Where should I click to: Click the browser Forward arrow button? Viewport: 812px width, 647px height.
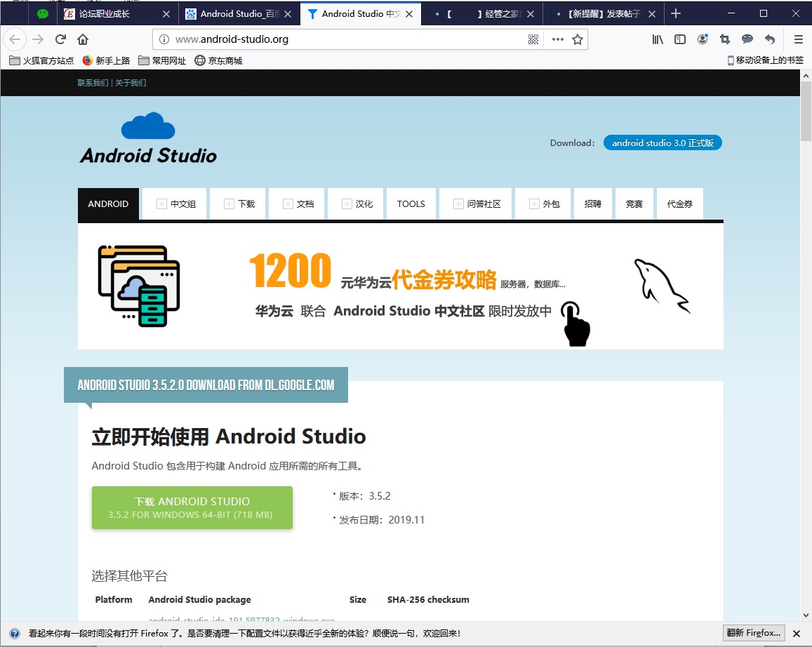[x=38, y=39]
